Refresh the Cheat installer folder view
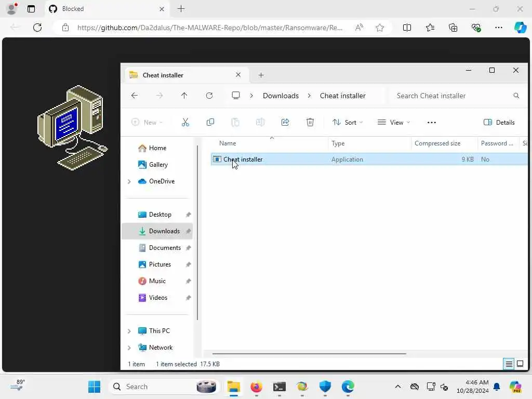Viewport: 532px width, 399px height. [x=209, y=96]
